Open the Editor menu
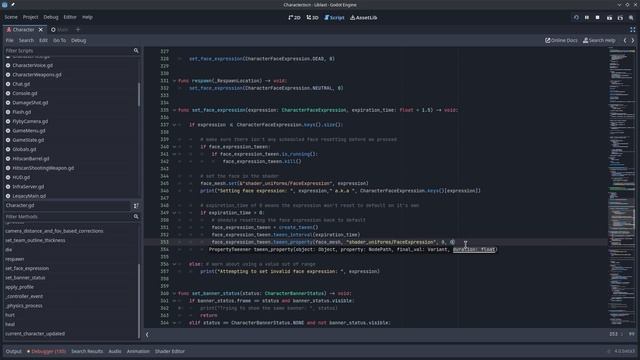 pyautogui.click(x=70, y=17)
